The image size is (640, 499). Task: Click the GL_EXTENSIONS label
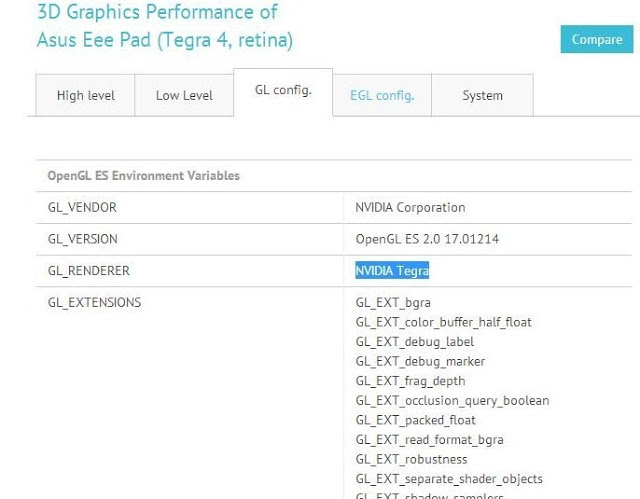pos(94,302)
